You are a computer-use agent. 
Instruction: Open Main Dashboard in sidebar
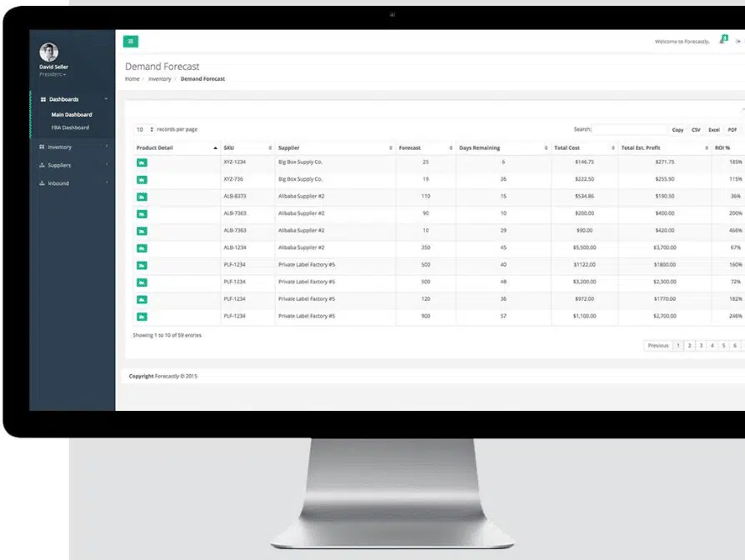point(72,114)
